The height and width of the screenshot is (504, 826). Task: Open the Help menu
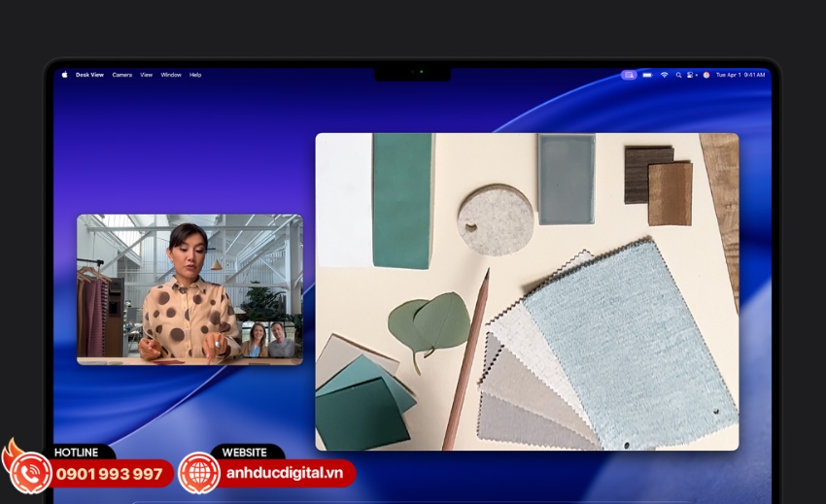tap(195, 75)
